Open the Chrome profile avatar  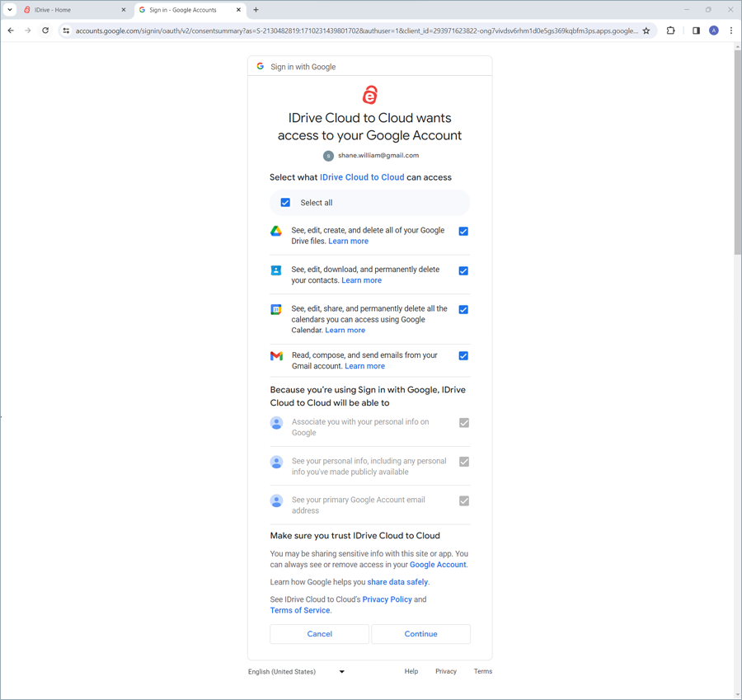[x=714, y=31]
